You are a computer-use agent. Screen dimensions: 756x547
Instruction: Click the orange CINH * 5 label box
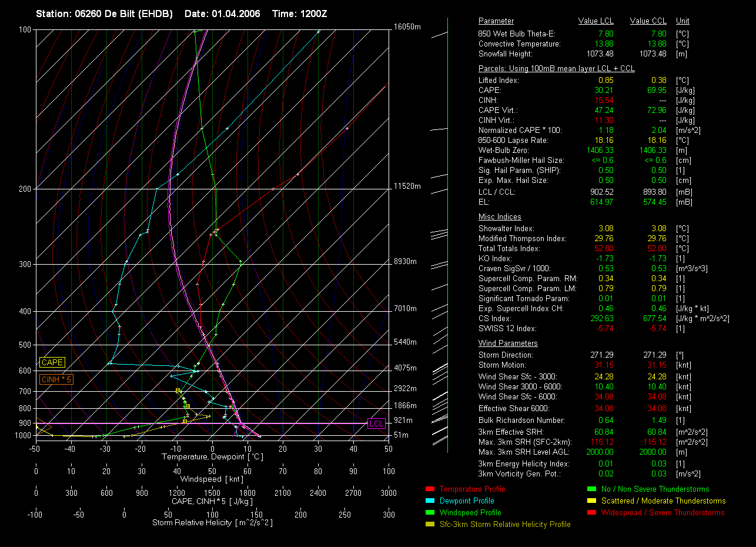pos(56,379)
